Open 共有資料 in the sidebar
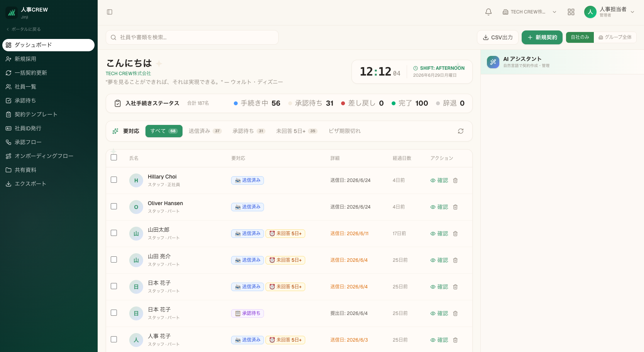The width and height of the screenshot is (644, 352). tap(48, 170)
